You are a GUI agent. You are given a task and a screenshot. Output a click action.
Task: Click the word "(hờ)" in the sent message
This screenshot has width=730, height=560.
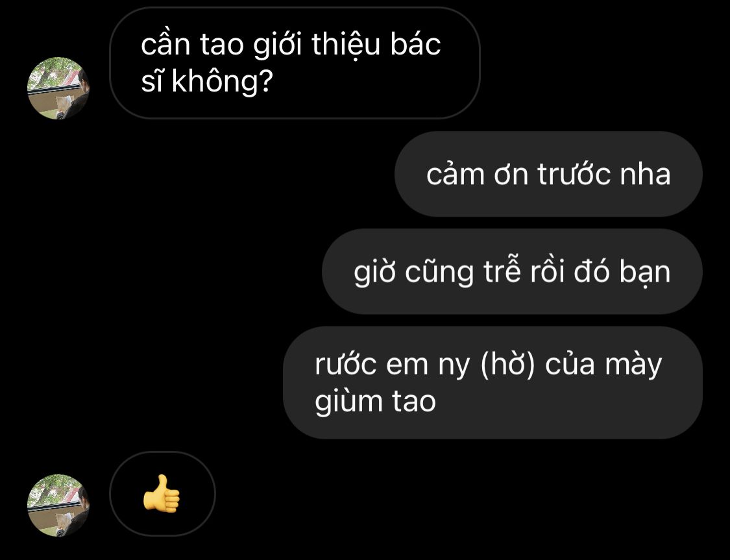click(x=507, y=364)
